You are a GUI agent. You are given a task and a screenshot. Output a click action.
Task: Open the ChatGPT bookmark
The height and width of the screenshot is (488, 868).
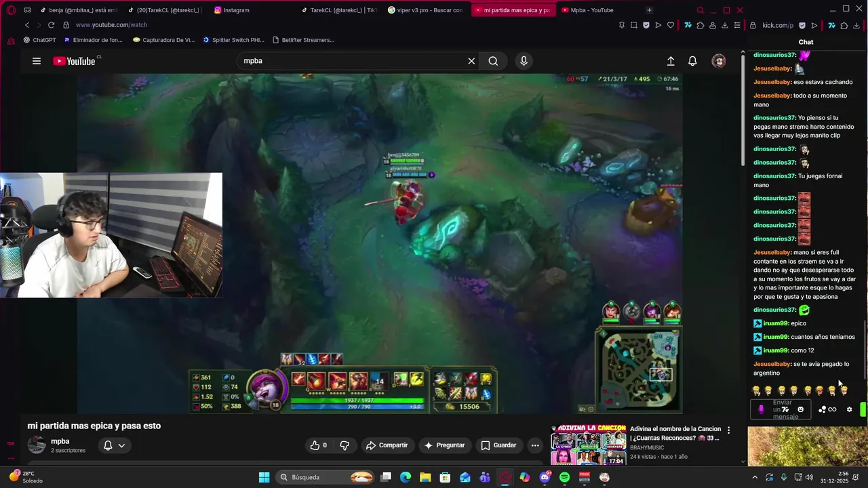(40, 40)
